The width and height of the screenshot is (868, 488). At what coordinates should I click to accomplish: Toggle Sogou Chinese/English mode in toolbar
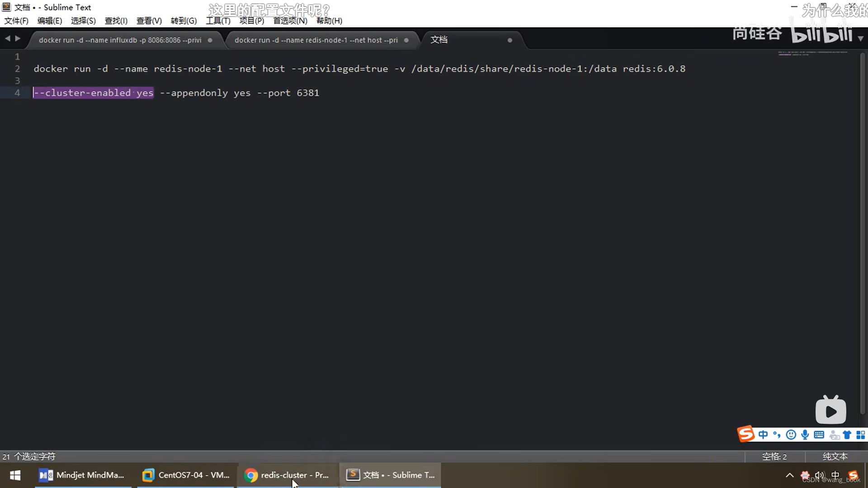763,435
